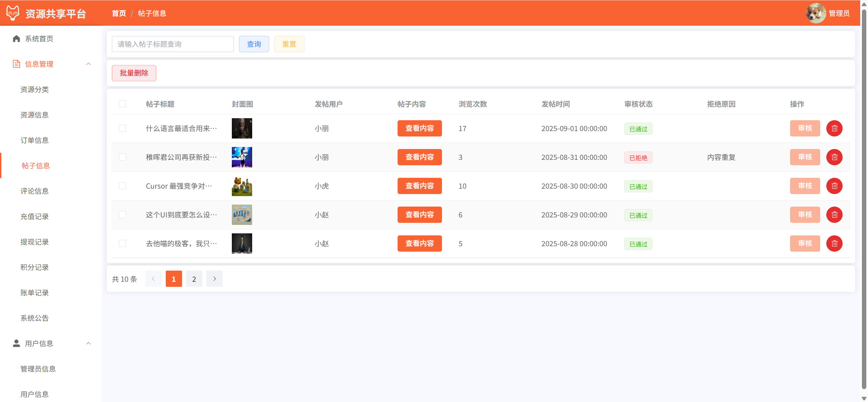Click trash icon for 2025-08-28 post
Screen dimensions: 868x402
(x=834, y=244)
